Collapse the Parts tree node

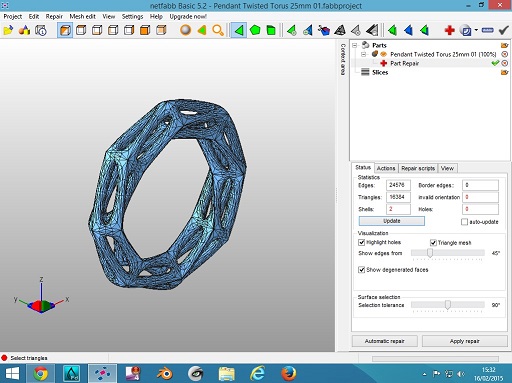click(x=355, y=45)
